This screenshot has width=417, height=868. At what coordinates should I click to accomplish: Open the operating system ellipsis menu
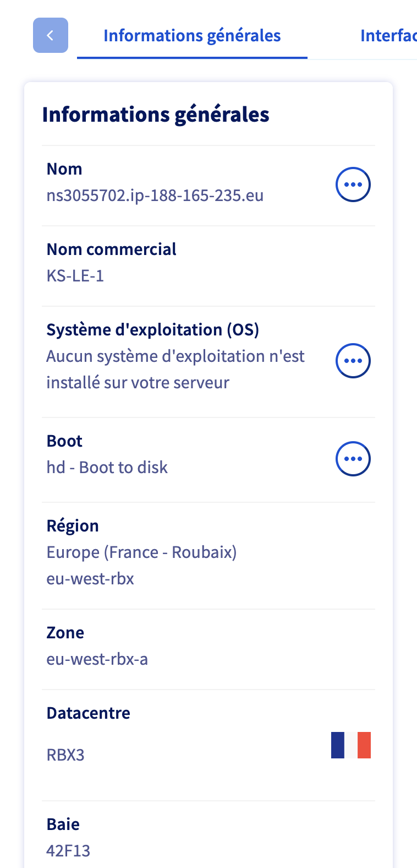coord(353,361)
